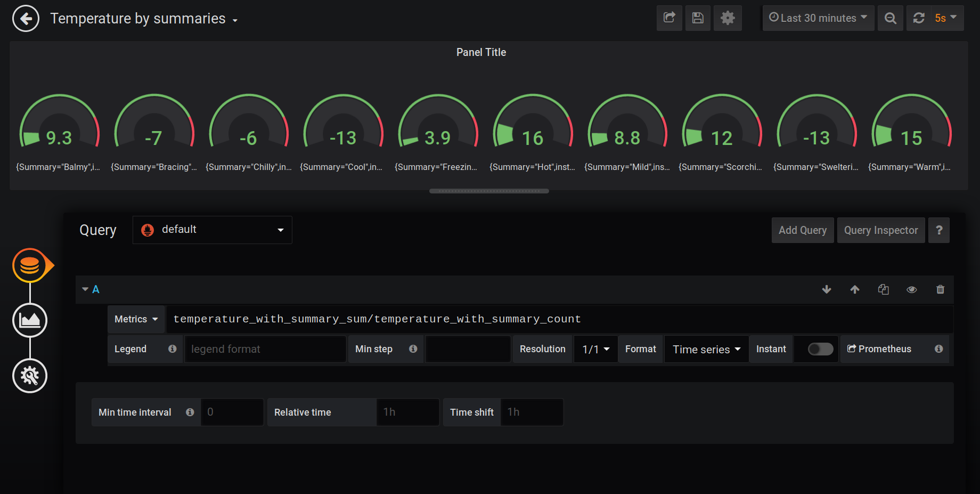Open the Prometheus link
This screenshot has height=494, width=980.
click(879, 349)
